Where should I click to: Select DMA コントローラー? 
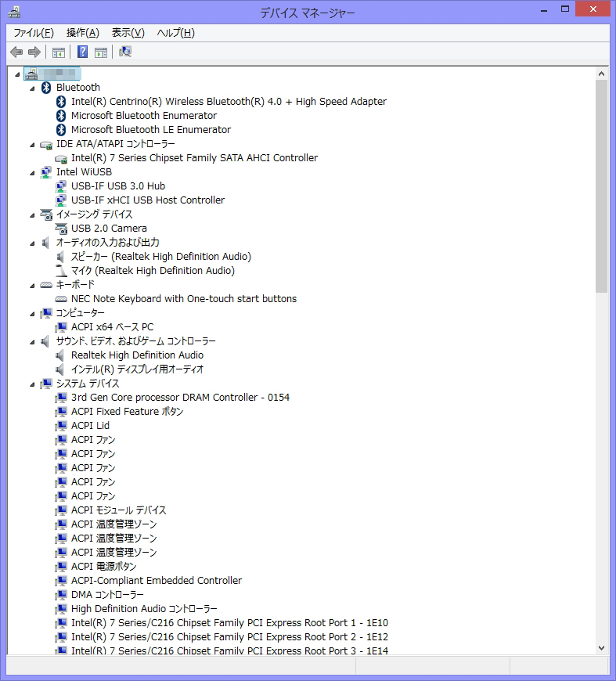click(107, 595)
